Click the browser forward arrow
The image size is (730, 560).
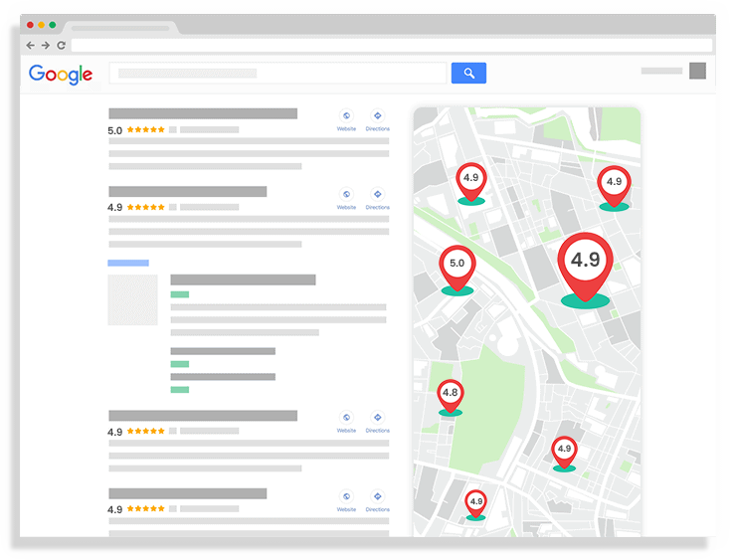46,46
